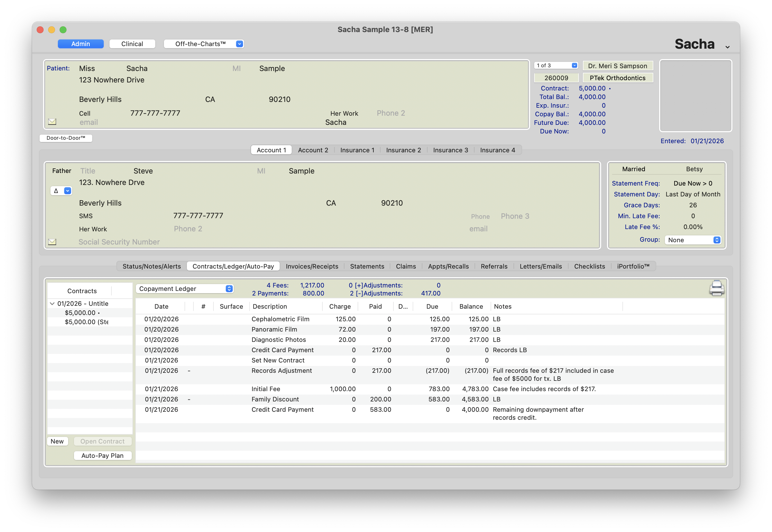The image size is (772, 532).
Task: Click the New contract button
Action: click(x=57, y=441)
